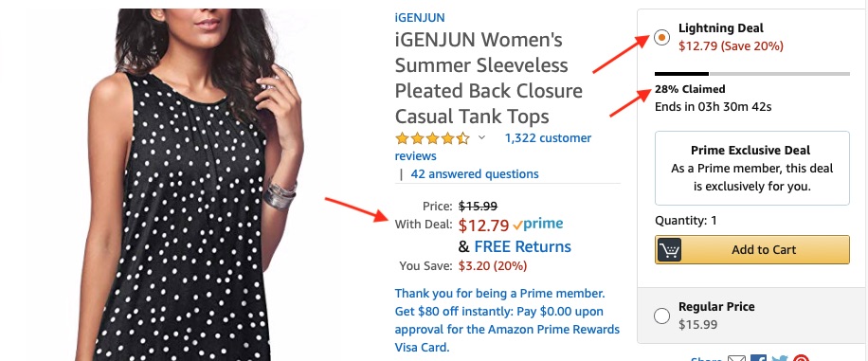868x361 pixels.
Task: Click the star rating icons
Action: [432, 138]
